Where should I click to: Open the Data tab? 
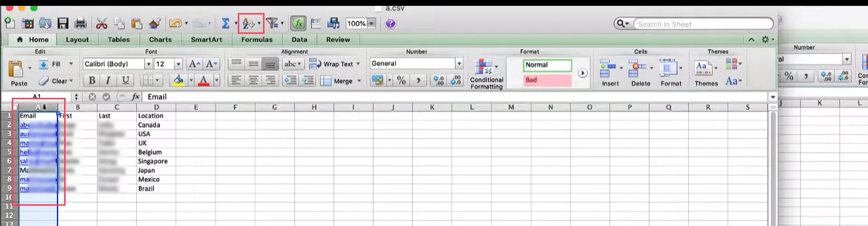tap(299, 40)
